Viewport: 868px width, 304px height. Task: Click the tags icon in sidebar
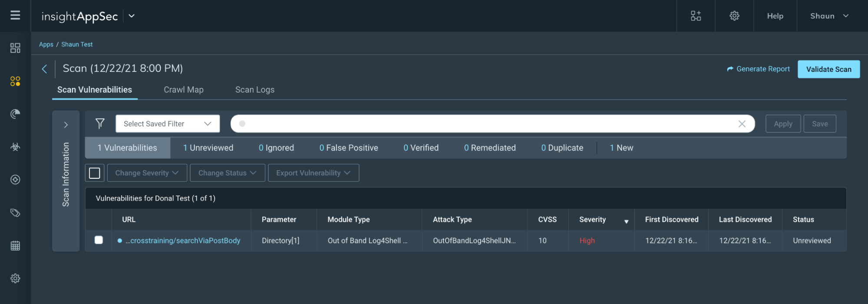(x=15, y=213)
